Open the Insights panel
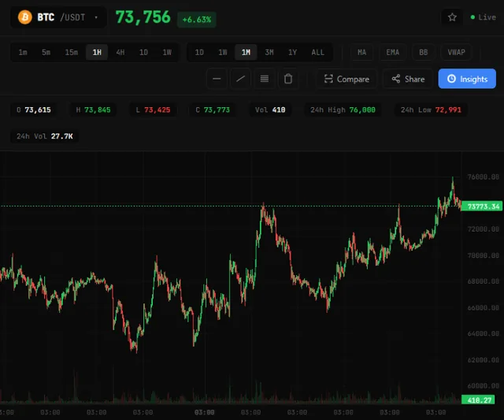 (467, 79)
